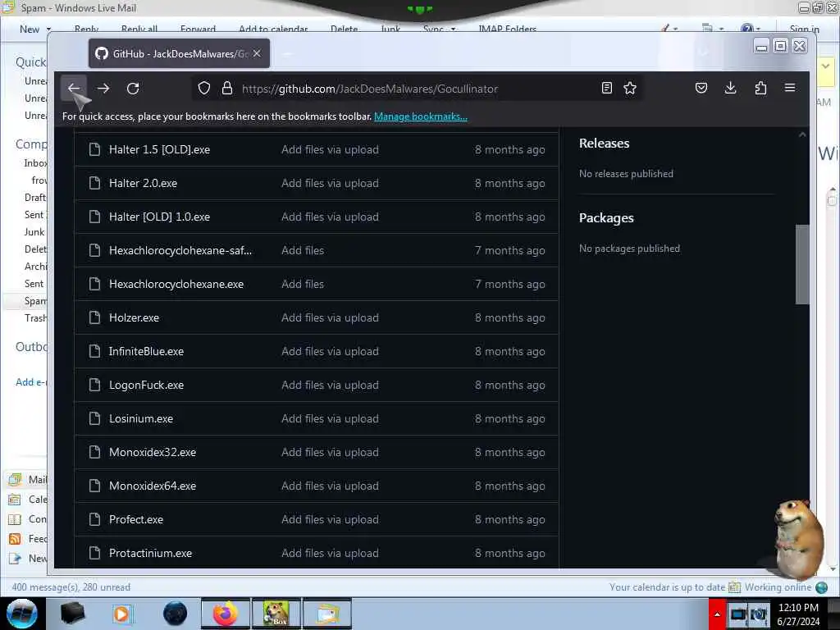Open the Firefox hamburger menu

click(790, 88)
